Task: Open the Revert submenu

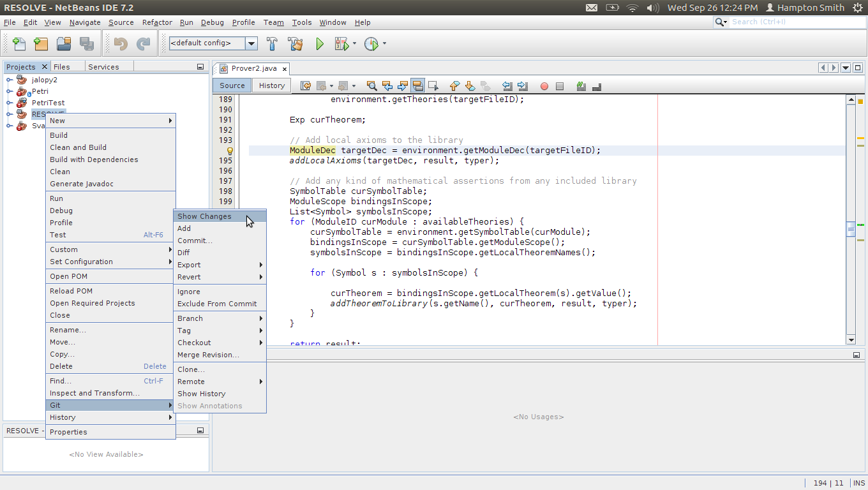Action: [x=220, y=277]
